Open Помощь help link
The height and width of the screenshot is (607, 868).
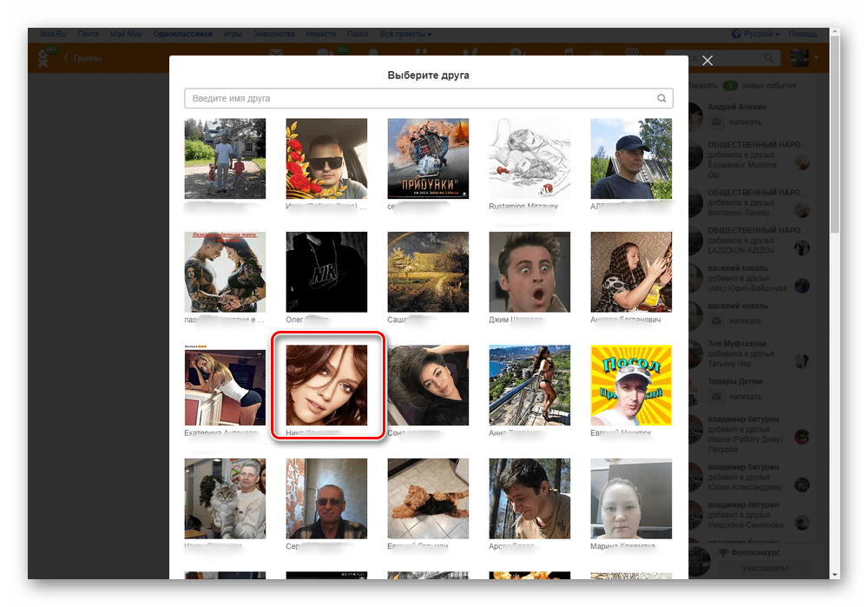(x=803, y=34)
